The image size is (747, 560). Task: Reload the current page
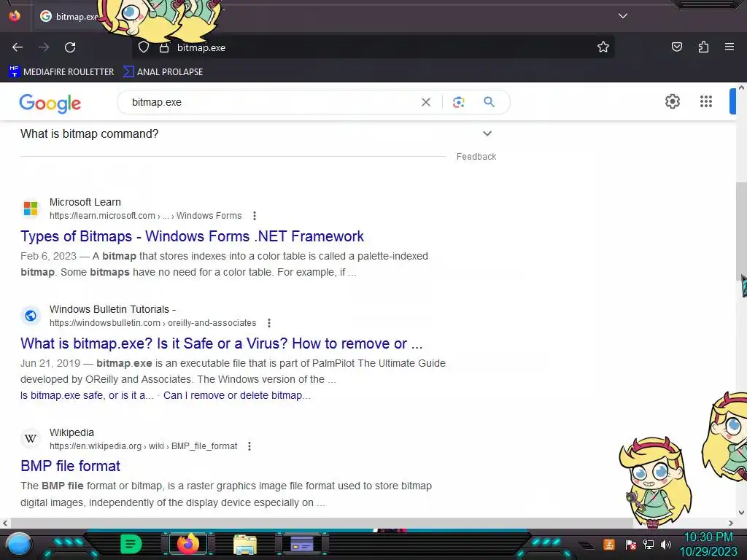click(x=70, y=47)
